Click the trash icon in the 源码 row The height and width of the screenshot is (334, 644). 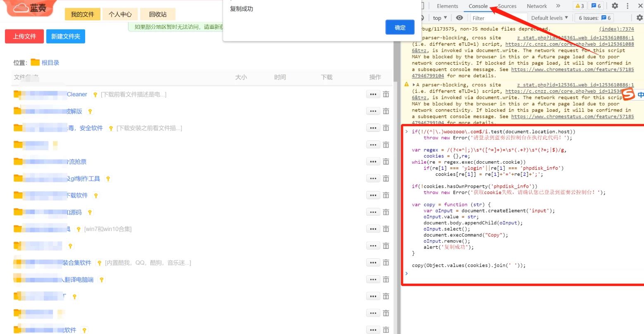pos(386,212)
